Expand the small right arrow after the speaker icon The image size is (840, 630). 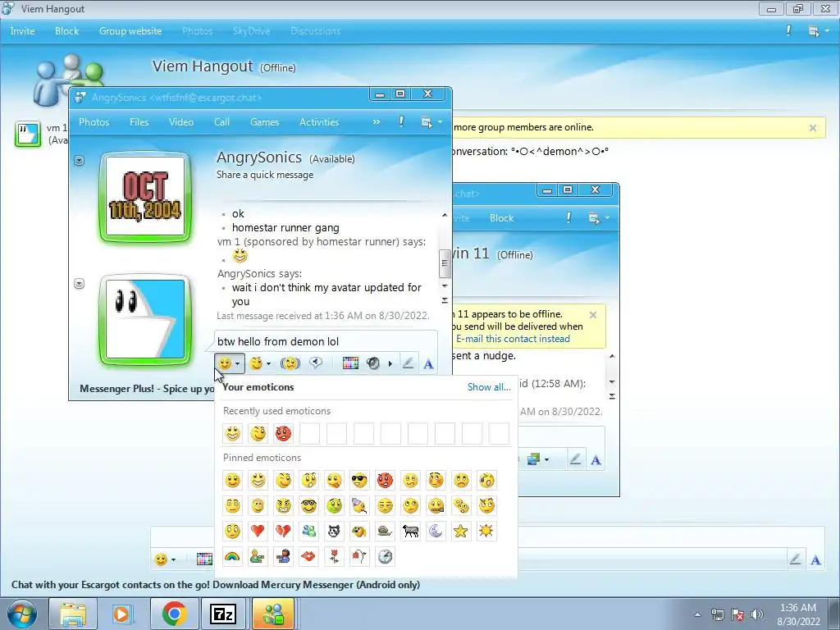pyautogui.click(x=390, y=364)
